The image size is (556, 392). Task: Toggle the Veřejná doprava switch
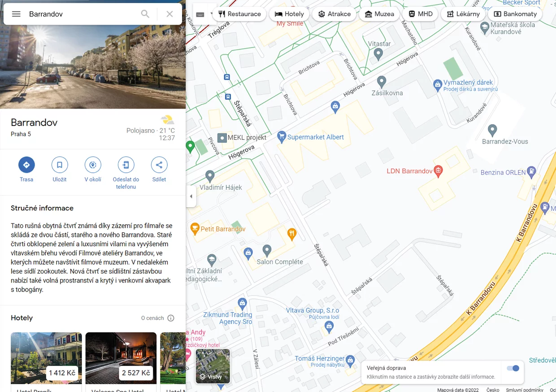coord(513,368)
